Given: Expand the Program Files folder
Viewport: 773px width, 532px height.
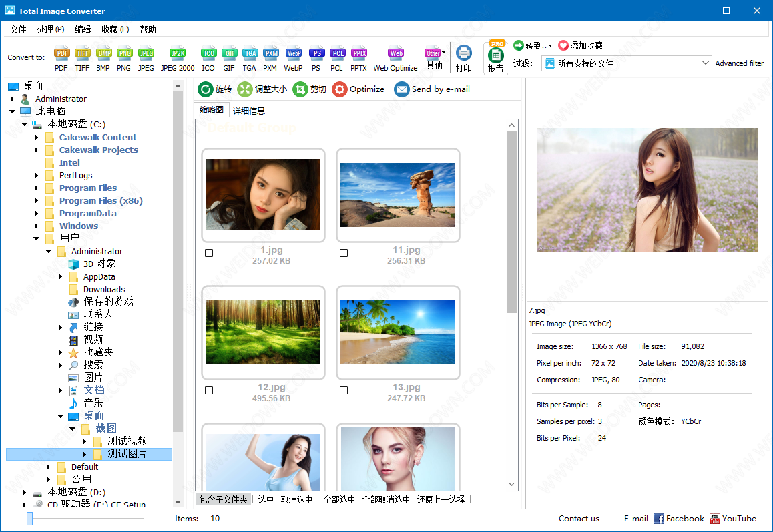Looking at the screenshot, I should [x=36, y=188].
